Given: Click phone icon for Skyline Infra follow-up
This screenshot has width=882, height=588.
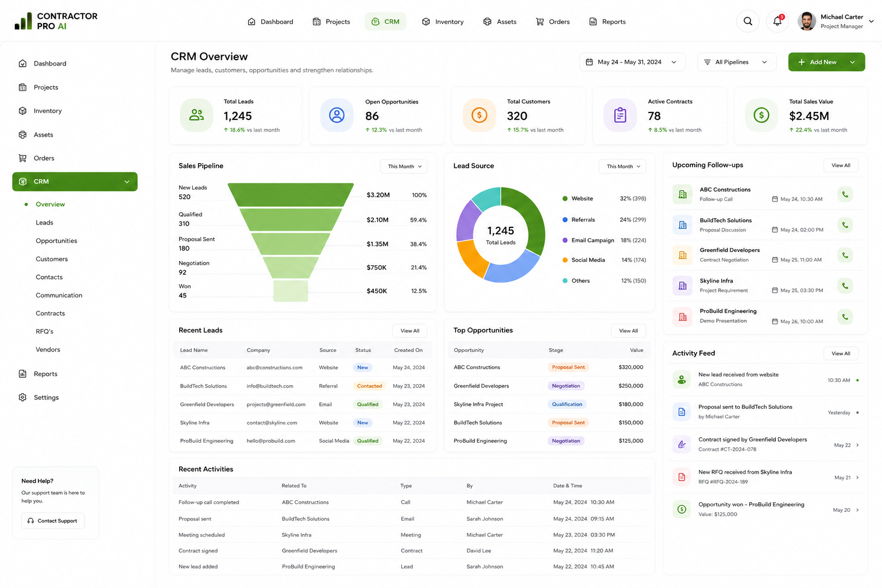Looking at the screenshot, I should pos(845,285).
